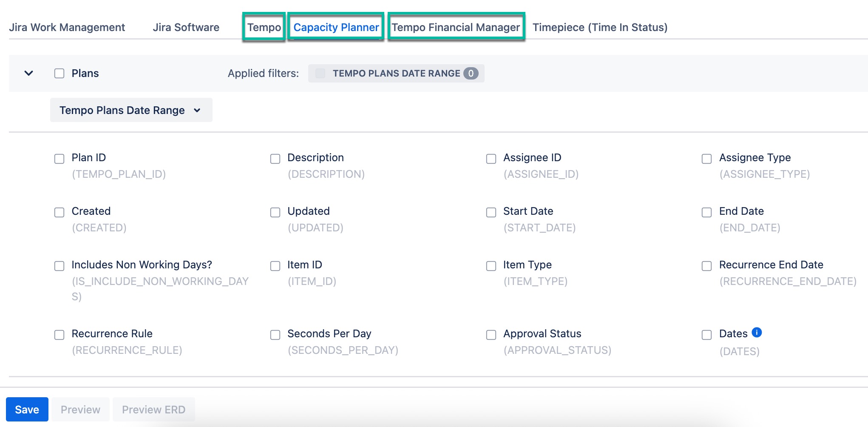Switch to the Jira Software tab
This screenshot has width=868, height=427.
point(186,27)
